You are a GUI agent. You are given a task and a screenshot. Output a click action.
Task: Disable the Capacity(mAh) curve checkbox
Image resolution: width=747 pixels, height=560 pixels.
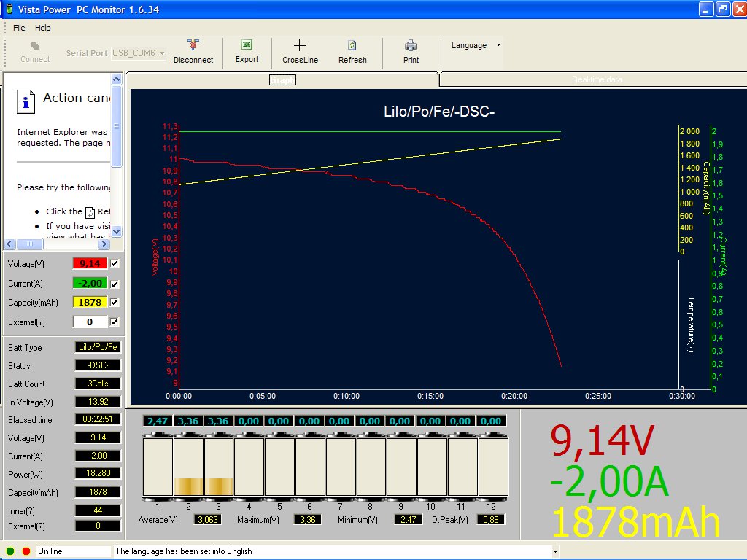click(115, 302)
